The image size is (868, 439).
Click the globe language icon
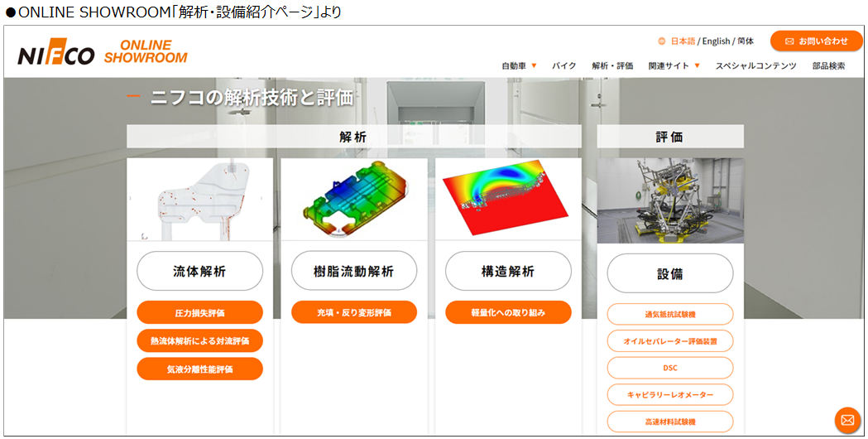click(x=661, y=41)
